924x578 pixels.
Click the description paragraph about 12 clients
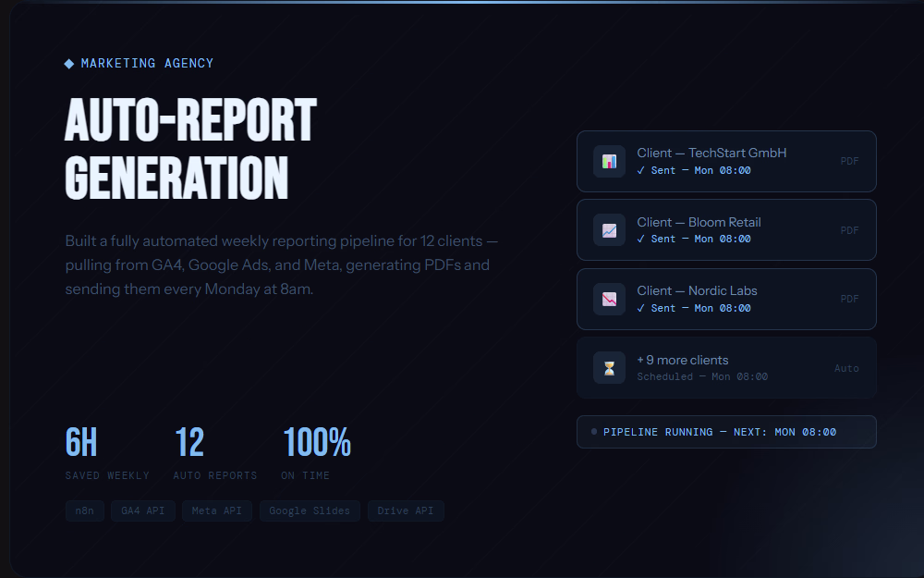(282, 264)
